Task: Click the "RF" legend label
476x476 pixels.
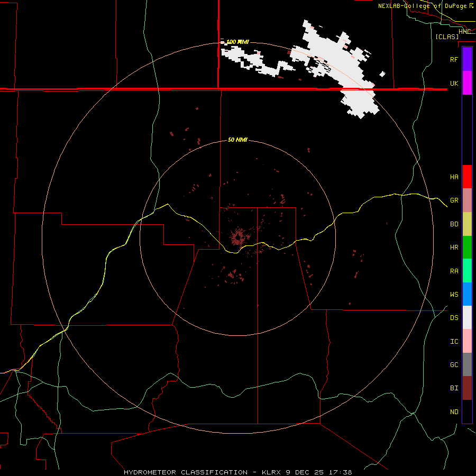Action: point(454,59)
